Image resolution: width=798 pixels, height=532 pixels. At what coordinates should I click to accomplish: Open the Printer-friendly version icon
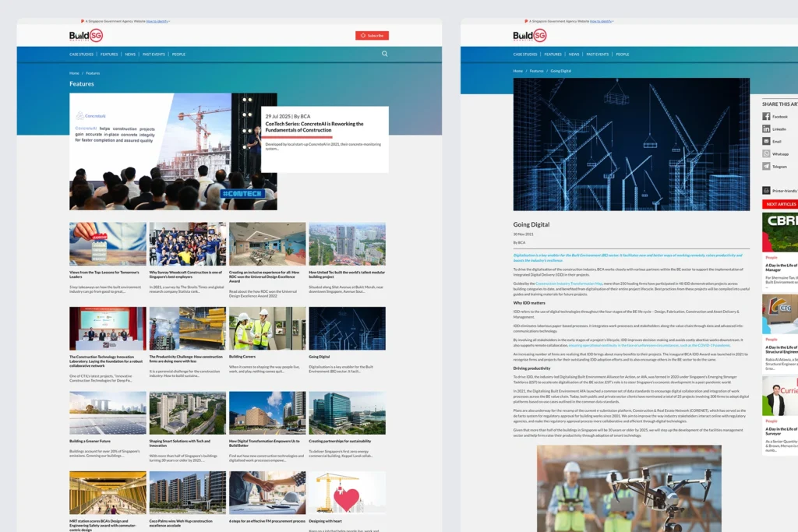click(x=766, y=190)
